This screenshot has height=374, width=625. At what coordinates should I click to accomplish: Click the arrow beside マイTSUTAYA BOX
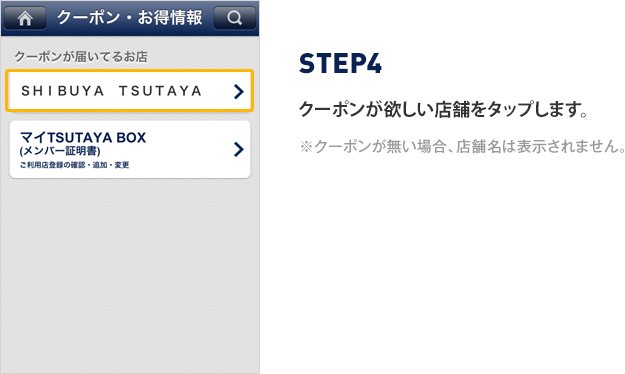pyautogui.click(x=238, y=149)
